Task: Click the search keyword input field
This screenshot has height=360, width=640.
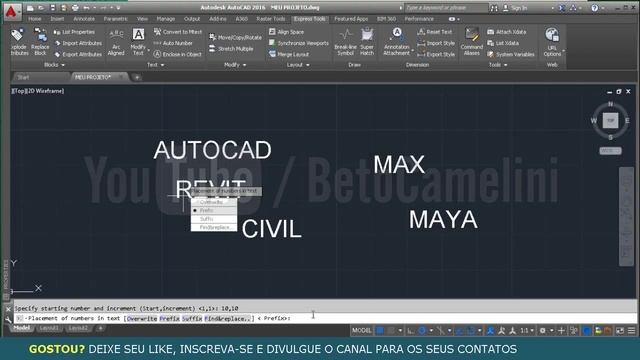Action: click(446, 8)
